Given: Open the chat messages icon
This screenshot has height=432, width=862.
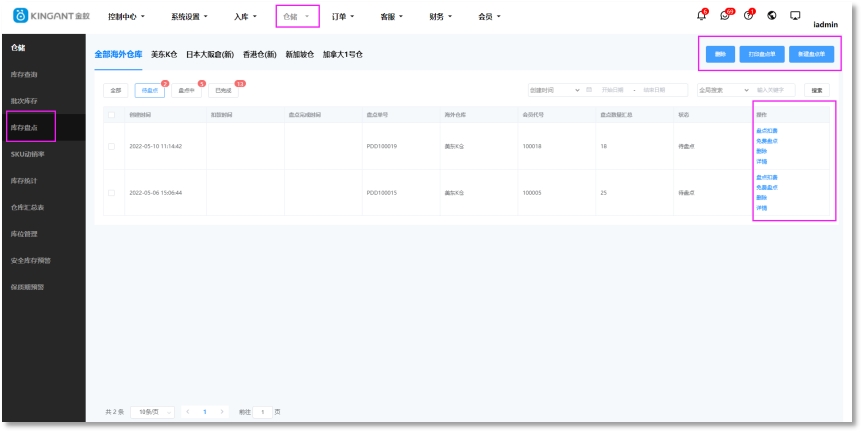Looking at the screenshot, I should pos(725,16).
